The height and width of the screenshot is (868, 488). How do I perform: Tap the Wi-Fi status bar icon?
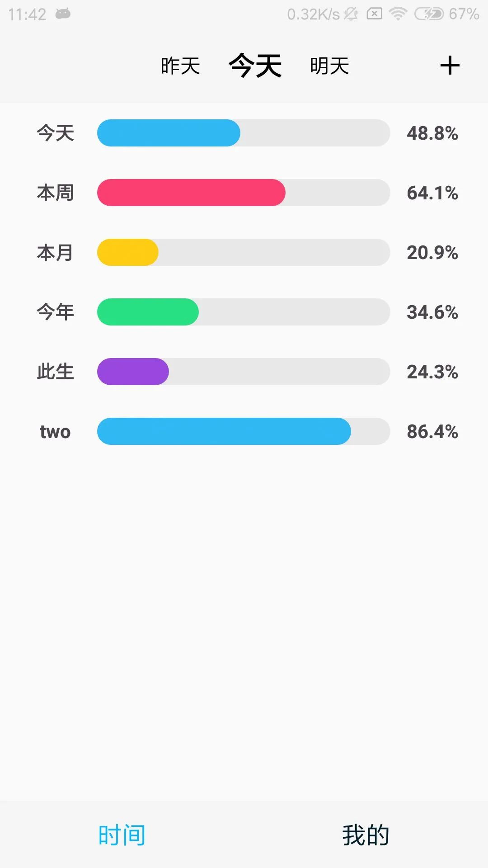pos(398,14)
